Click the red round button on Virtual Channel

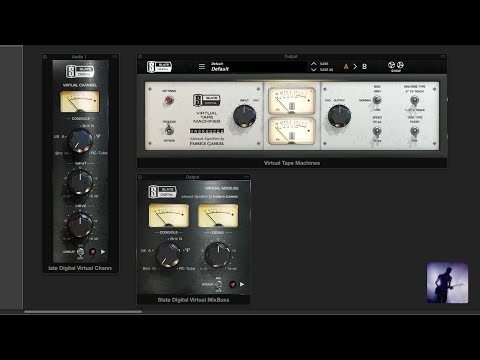(93, 252)
